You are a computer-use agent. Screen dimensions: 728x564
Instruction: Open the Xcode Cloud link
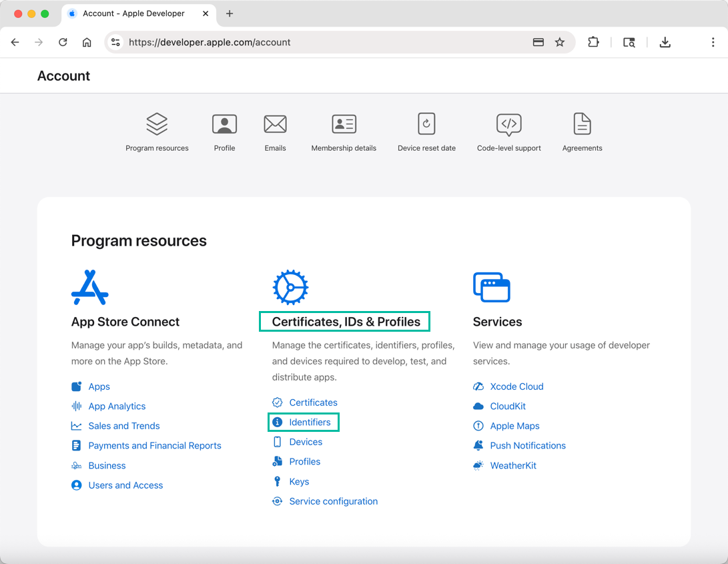click(516, 386)
